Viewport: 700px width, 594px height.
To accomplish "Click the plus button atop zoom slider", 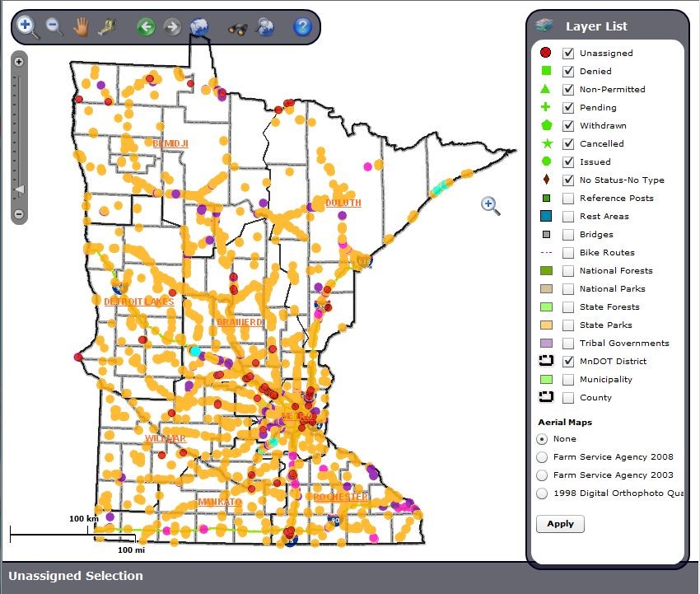I will point(20,62).
